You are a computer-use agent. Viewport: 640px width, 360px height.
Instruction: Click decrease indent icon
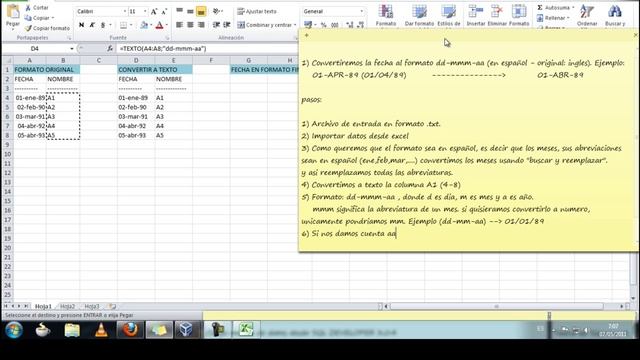click(216, 25)
